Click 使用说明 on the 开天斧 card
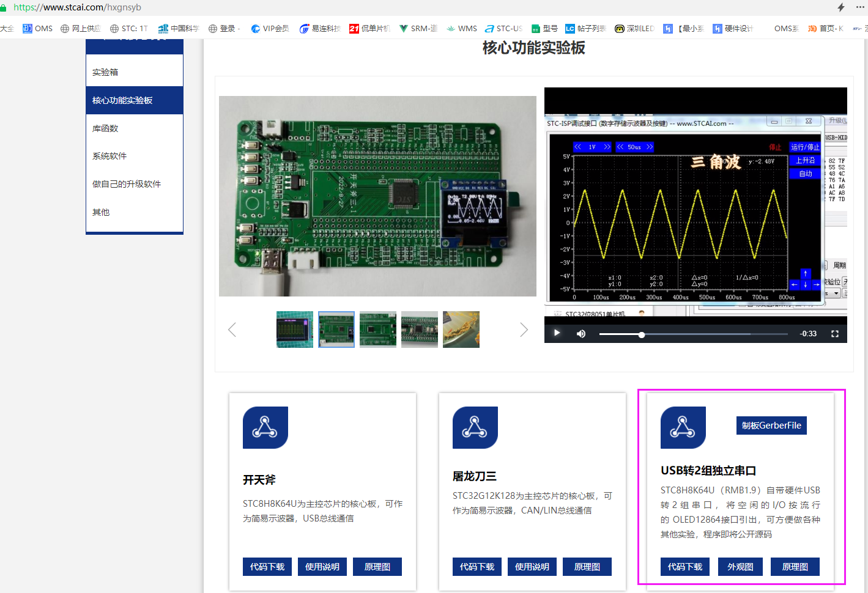Image resolution: width=868 pixels, height=593 pixels. (x=322, y=567)
